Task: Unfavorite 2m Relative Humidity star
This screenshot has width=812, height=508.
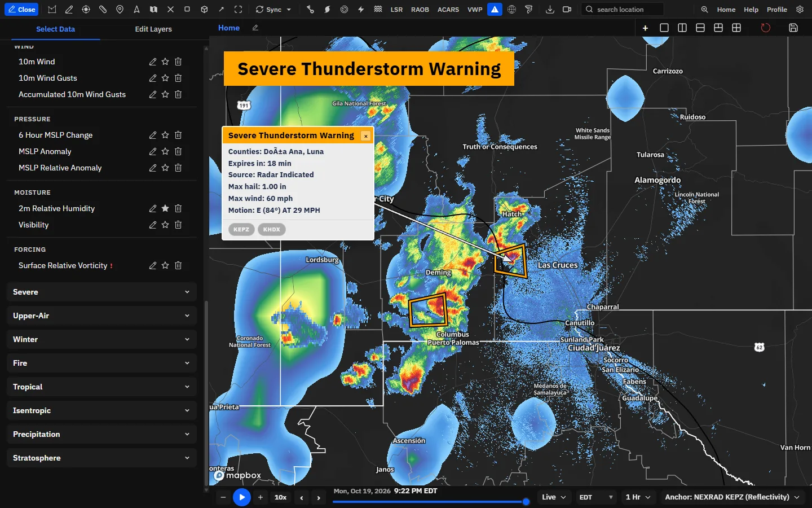Action: pyautogui.click(x=165, y=208)
